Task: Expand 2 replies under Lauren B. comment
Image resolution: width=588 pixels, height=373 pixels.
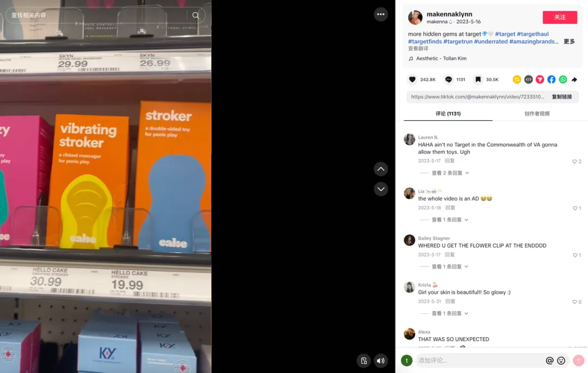Action: [450, 173]
